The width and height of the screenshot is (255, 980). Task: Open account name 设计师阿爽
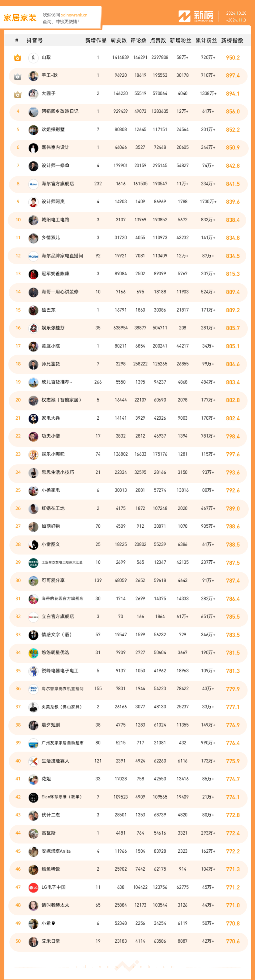[53, 202]
